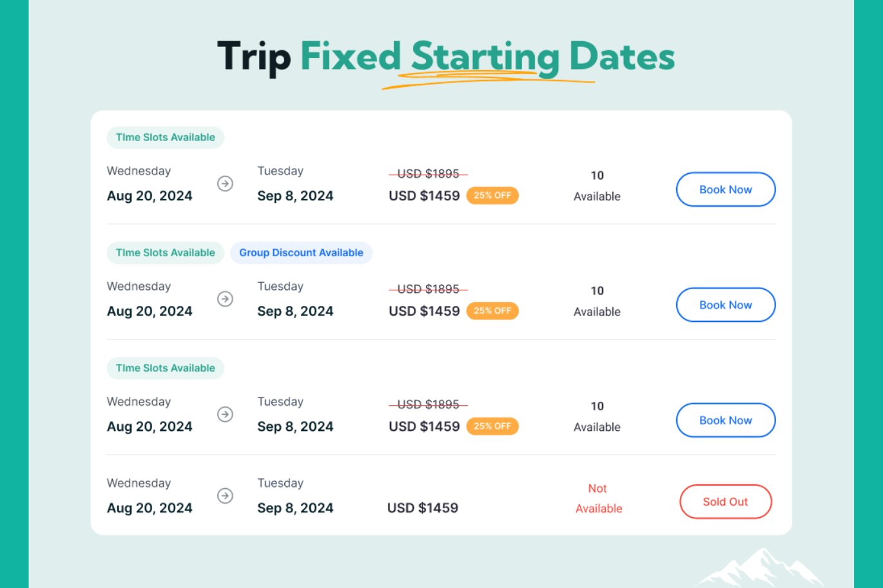Viewport: 883px width, 588px height.
Task: Click the red Not Available status text
Action: (x=598, y=498)
